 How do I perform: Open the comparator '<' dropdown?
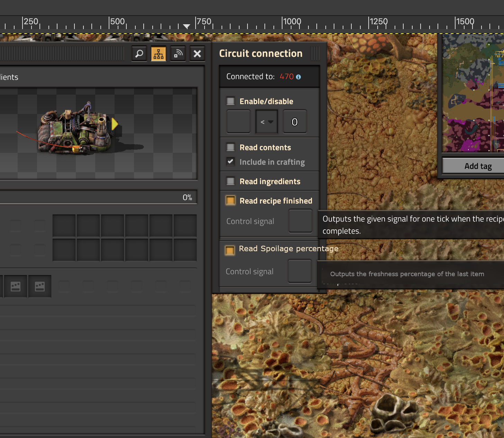coord(267,122)
